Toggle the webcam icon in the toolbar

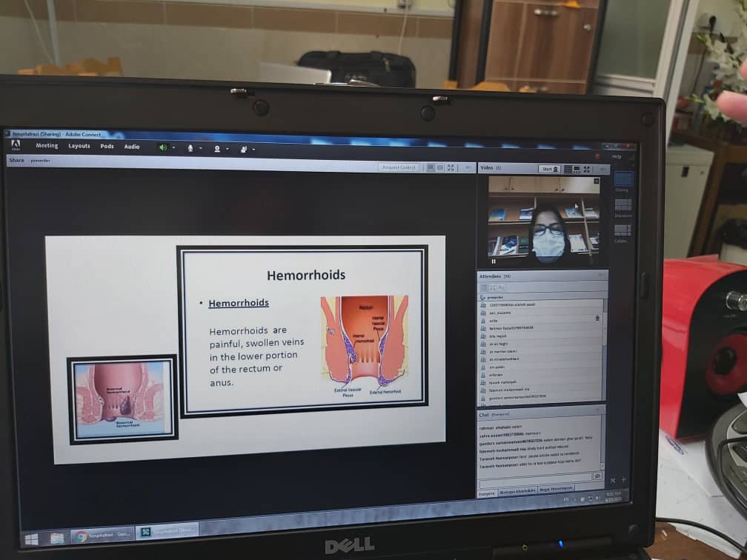coord(216,149)
